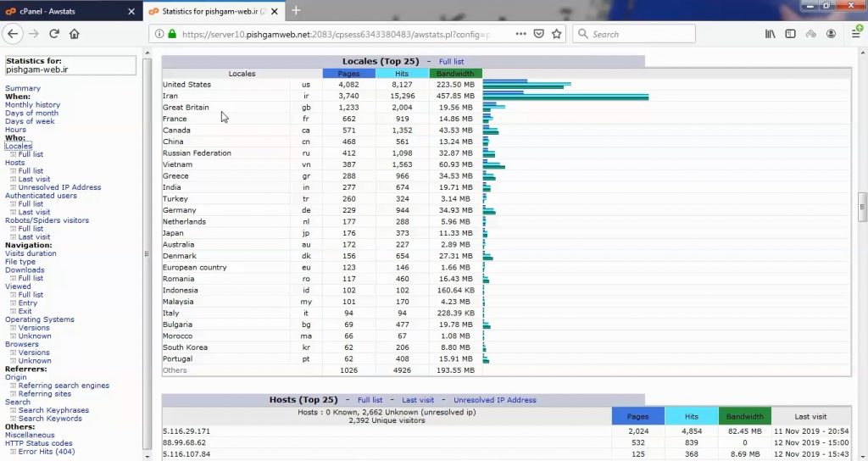The height and width of the screenshot is (461, 868).
Task: Toggle the sidebar view icon
Action: (790, 34)
